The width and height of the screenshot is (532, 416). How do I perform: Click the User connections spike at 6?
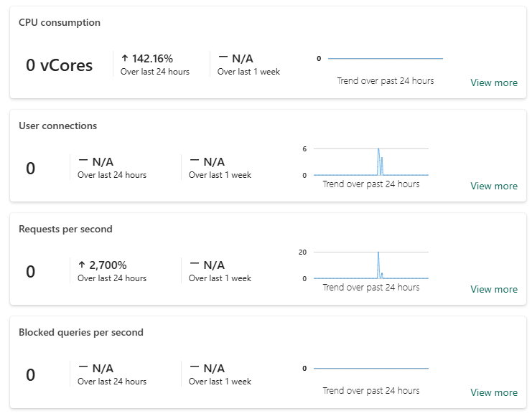click(378, 151)
